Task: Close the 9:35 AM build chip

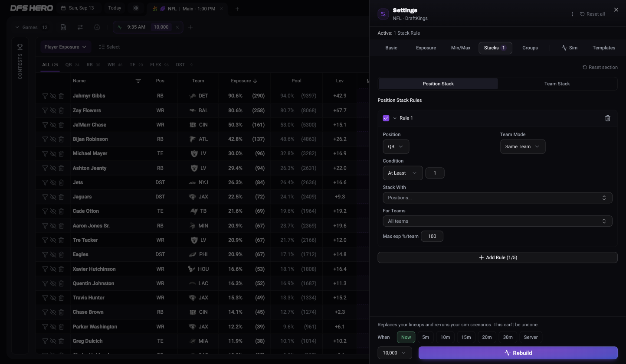Action: 177,27
